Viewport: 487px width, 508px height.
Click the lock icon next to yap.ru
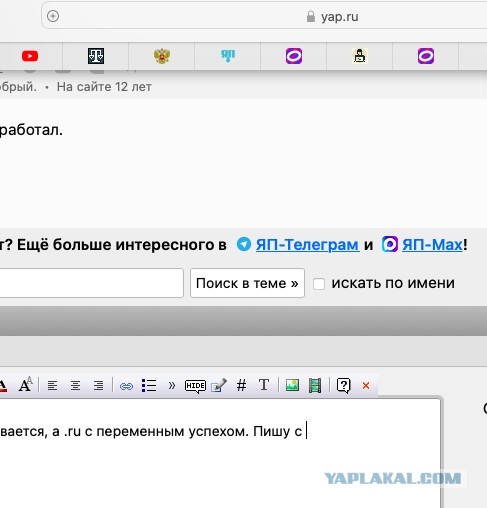point(311,16)
